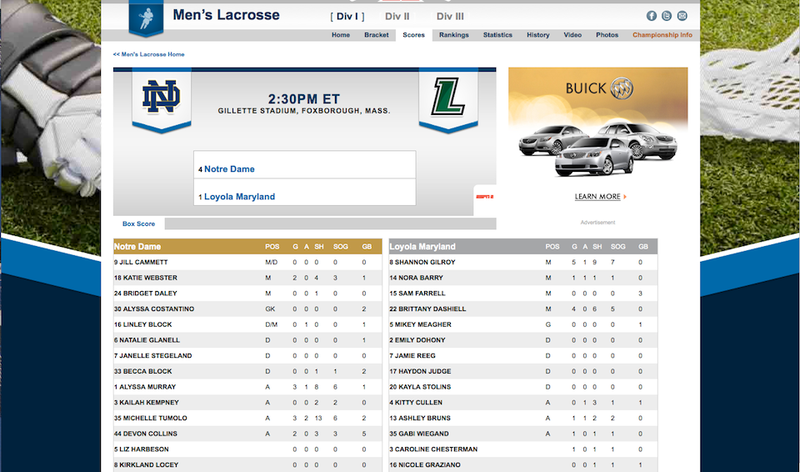Click the email share icon

[x=682, y=16]
